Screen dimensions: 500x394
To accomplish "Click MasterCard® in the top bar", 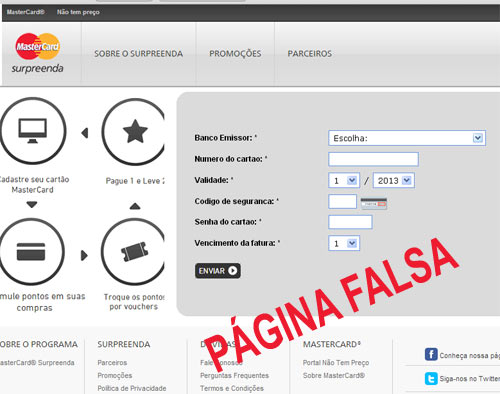I will [x=26, y=12].
